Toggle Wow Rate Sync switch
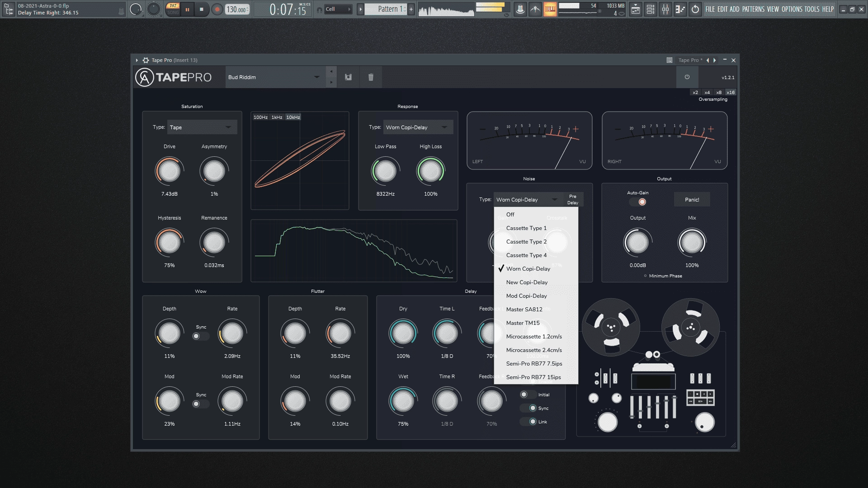 pos(201,336)
